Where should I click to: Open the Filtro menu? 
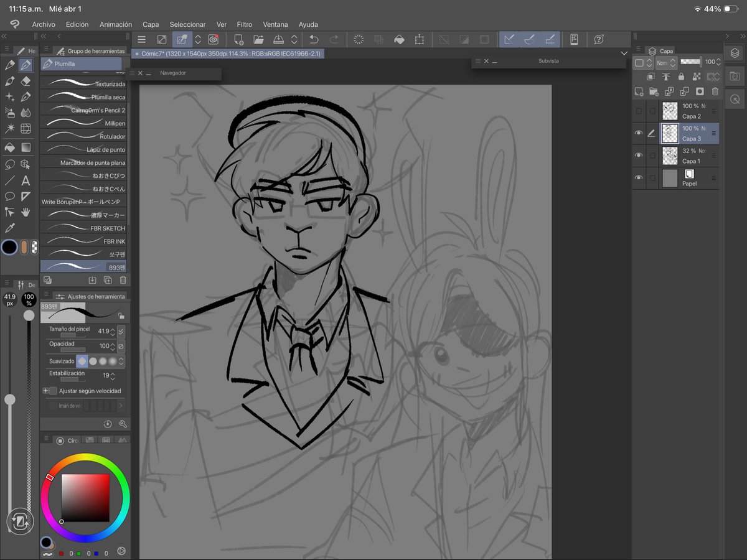tap(245, 24)
